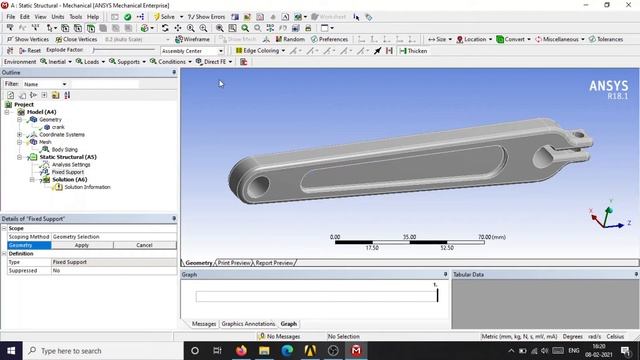
Task: Click the Close Vertices tool
Action: (x=76, y=39)
